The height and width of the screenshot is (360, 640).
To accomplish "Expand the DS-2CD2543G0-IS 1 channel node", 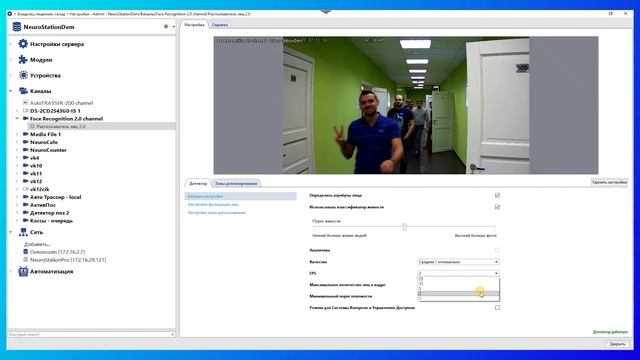I will [x=18, y=111].
